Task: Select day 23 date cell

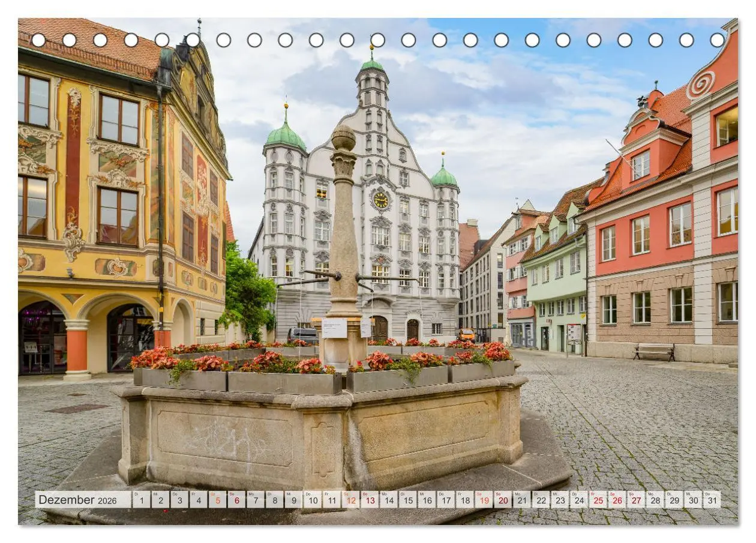Action: tap(559, 500)
